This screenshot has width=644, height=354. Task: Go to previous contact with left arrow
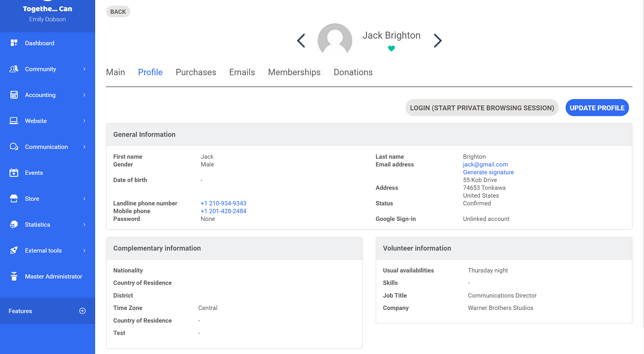click(x=301, y=41)
